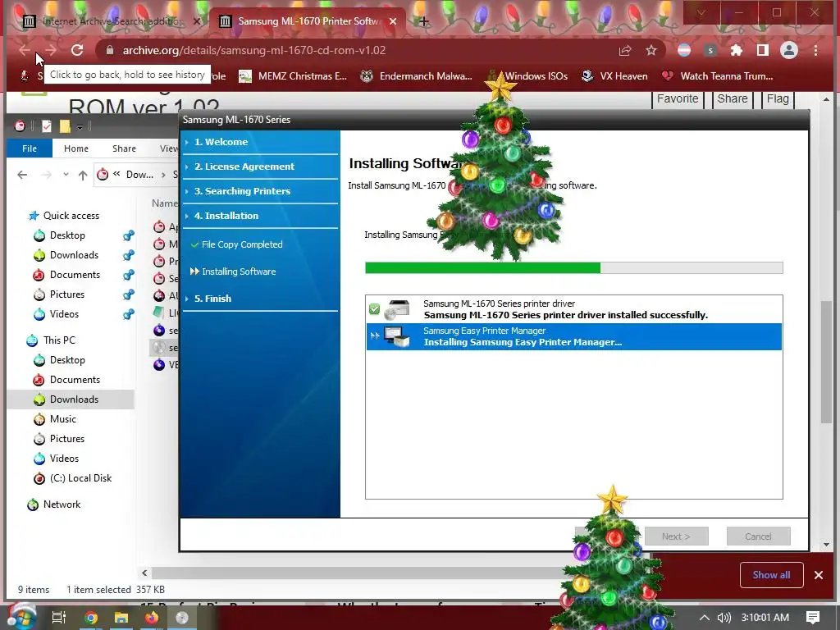Open a new browser tab
Screen dimensions: 840x630
[424, 21]
